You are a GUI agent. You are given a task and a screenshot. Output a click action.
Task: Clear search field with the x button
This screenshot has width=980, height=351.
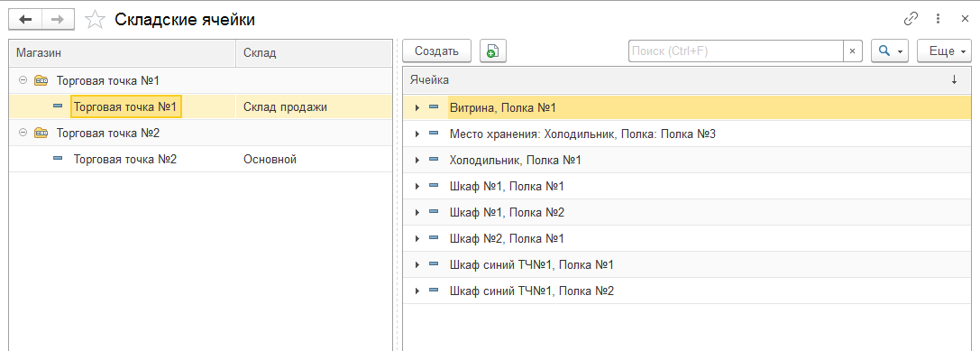853,51
